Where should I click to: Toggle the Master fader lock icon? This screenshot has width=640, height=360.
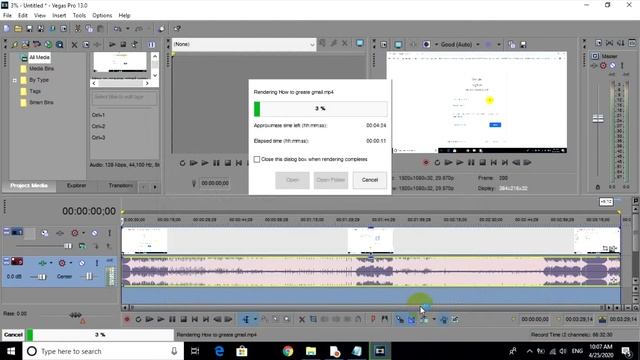(x=598, y=187)
